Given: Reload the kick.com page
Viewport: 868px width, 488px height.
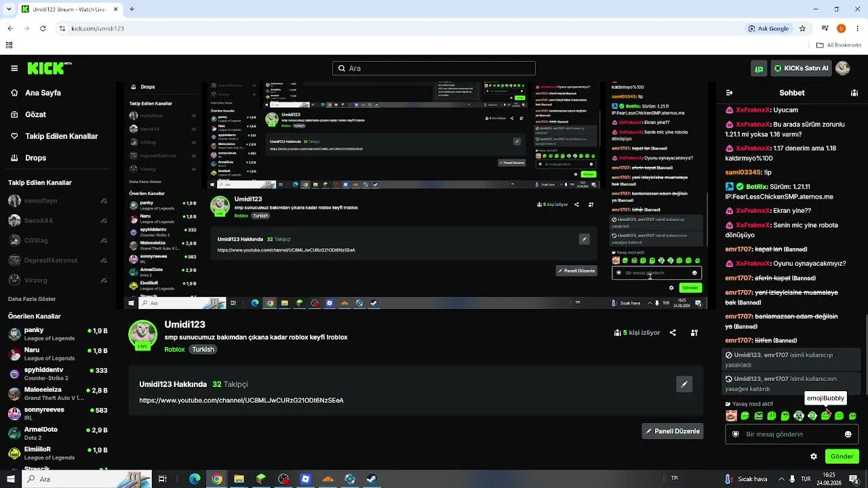Looking at the screenshot, I should (x=43, y=28).
